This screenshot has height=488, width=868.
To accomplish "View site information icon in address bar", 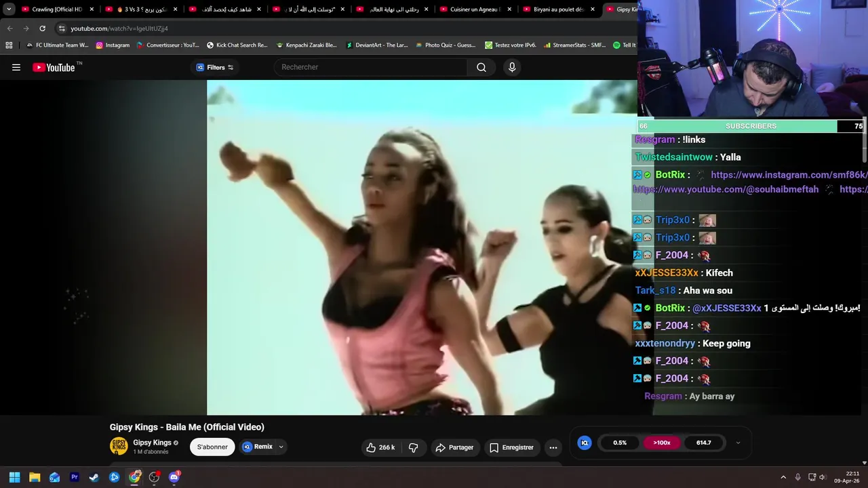I will click(62, 28).
